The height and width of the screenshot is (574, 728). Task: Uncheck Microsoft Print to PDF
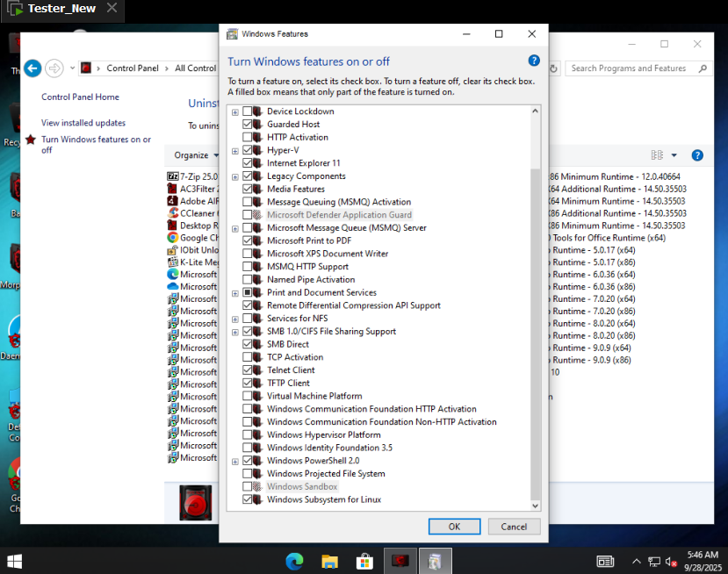(247, 240)
